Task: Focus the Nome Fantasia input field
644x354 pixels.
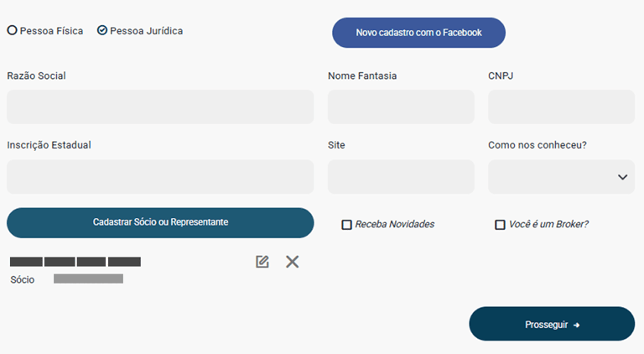Action: pyautogui.click(x=401, y=107)
